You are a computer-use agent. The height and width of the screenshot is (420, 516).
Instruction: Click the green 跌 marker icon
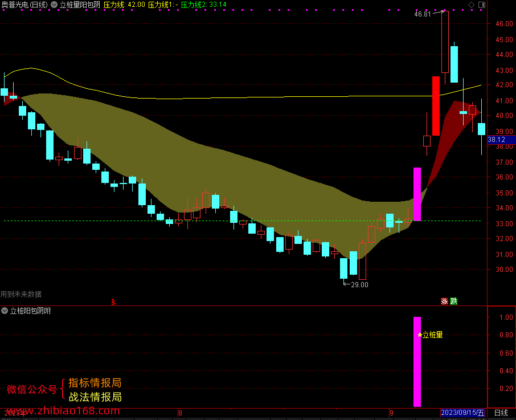(x=454, y=301)
